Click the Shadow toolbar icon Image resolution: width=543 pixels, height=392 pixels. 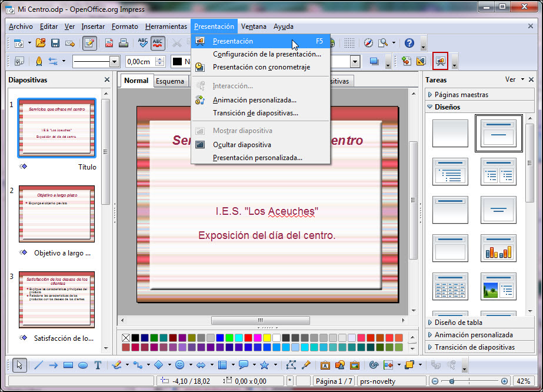[374, 62]
